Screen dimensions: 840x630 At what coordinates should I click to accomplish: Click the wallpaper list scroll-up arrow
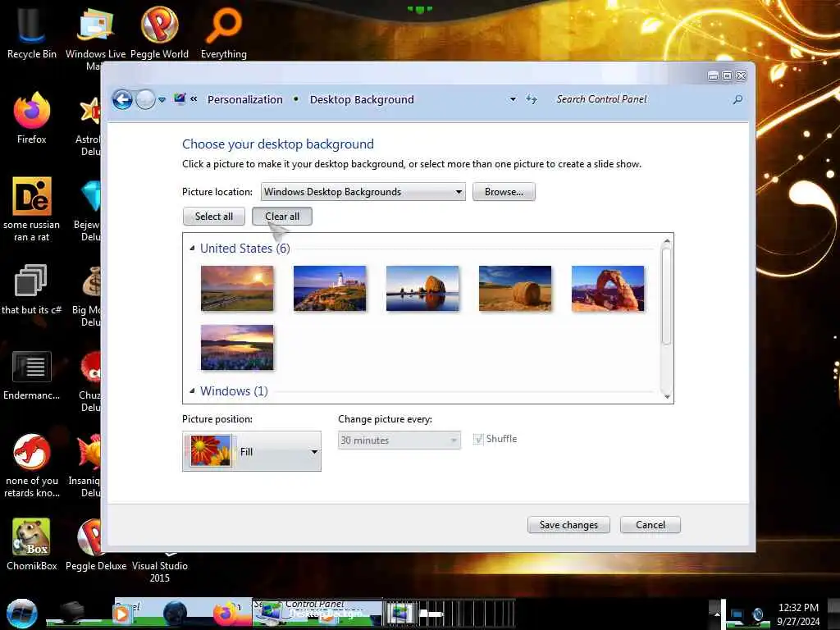[x=666, y=241]
